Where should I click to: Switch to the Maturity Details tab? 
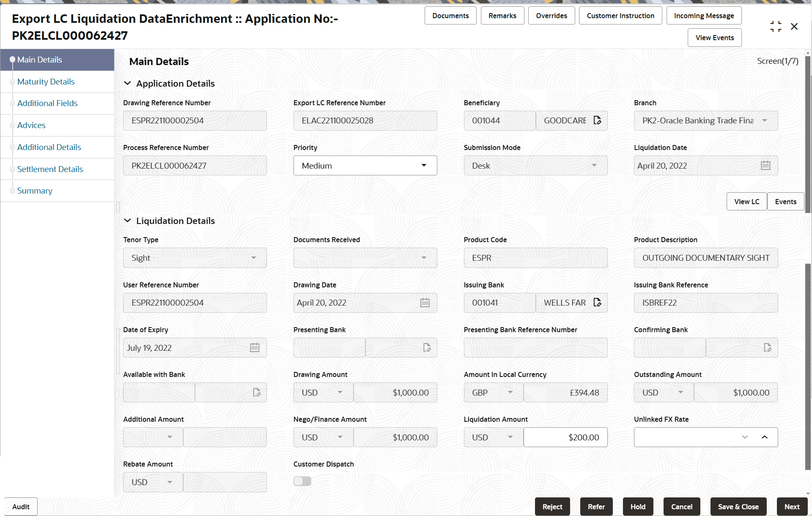tap(46, 82)
